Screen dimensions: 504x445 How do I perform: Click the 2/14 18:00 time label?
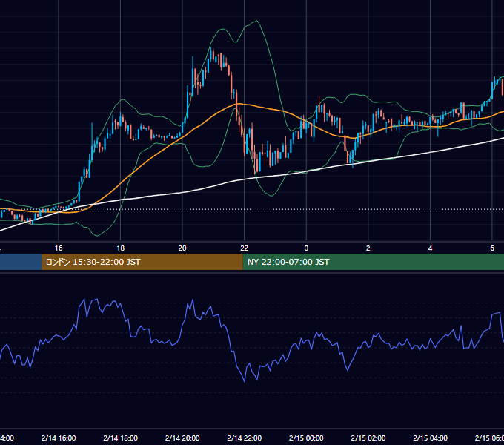tap(121, 438)
